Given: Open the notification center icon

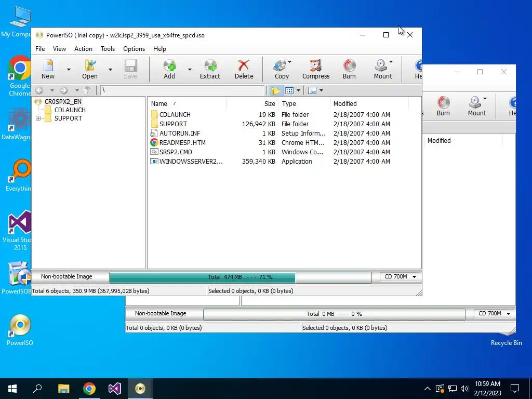Looking at the screenshot, I should point(515,389).
